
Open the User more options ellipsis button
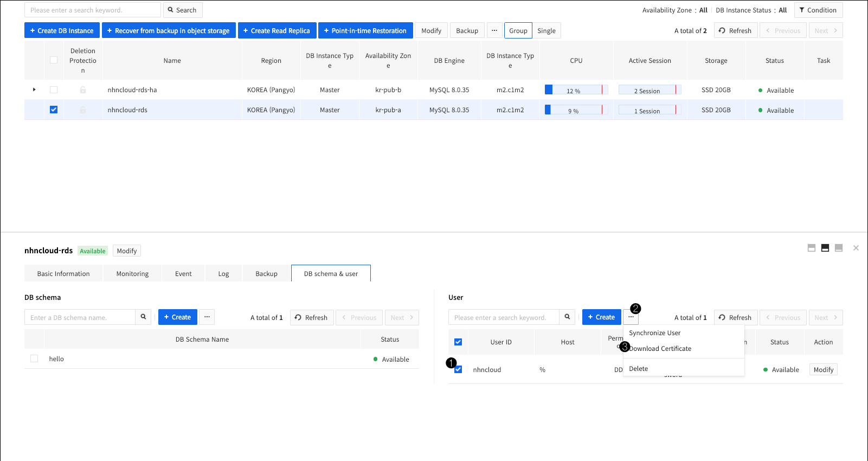click(631, 317)
